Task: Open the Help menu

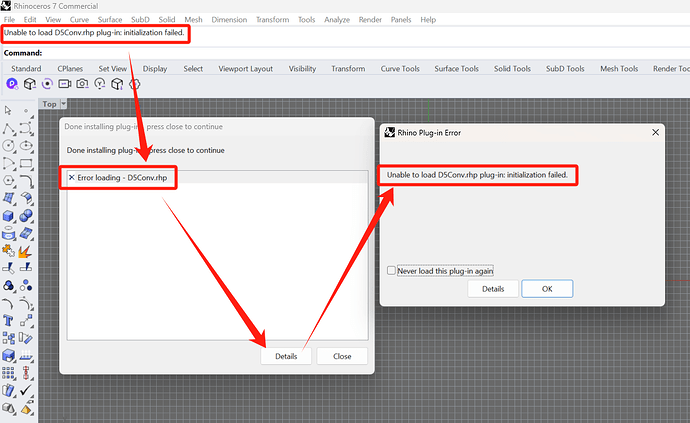Action: tap(428, 20)
